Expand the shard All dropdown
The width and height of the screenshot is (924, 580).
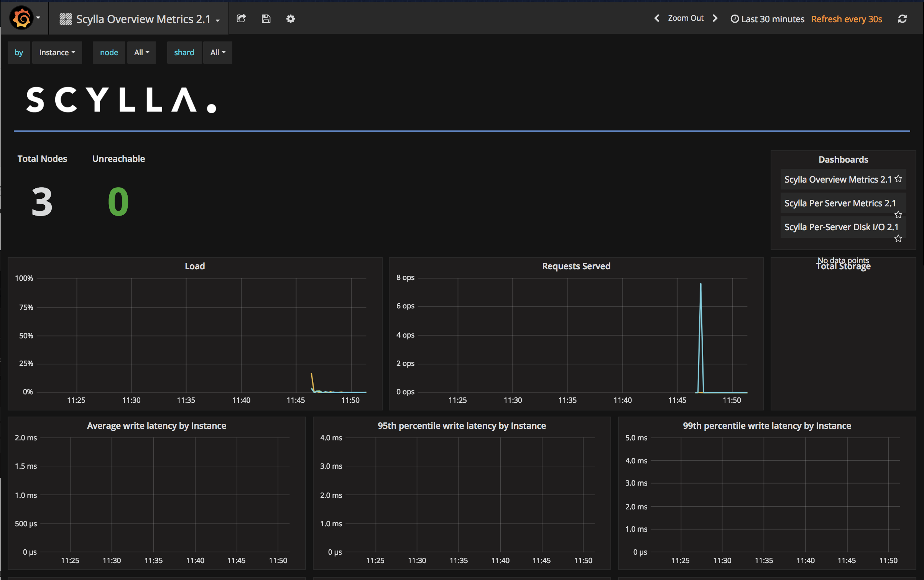(218, 53)
